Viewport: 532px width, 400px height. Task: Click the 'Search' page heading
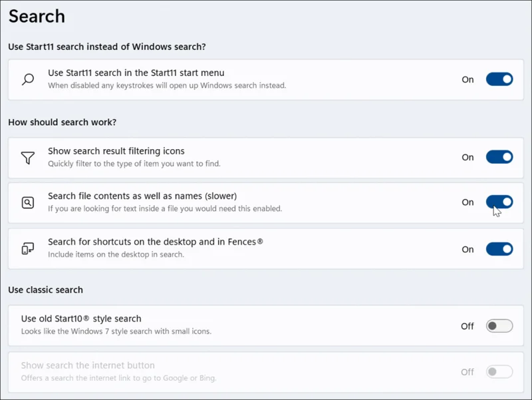37,16
